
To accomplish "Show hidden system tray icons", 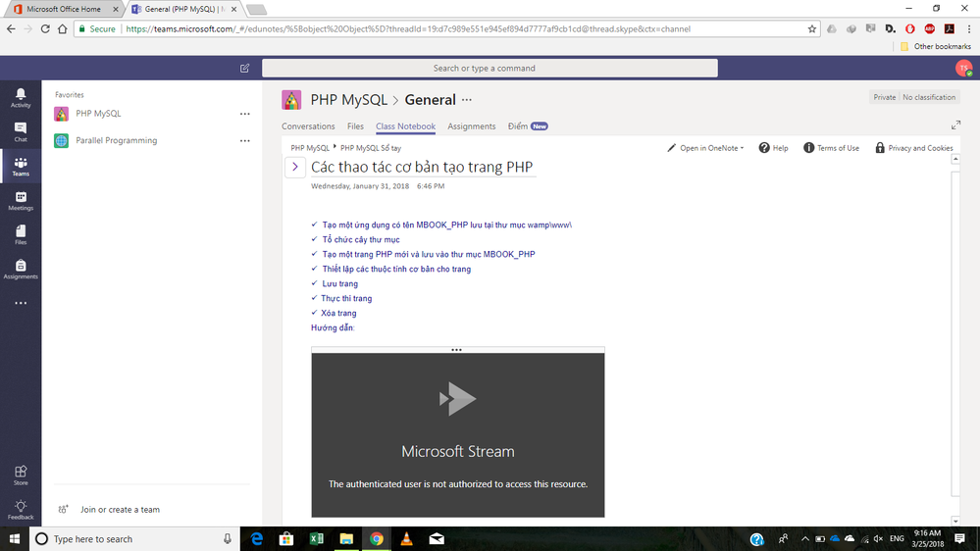I will click(x=805, y=538).
